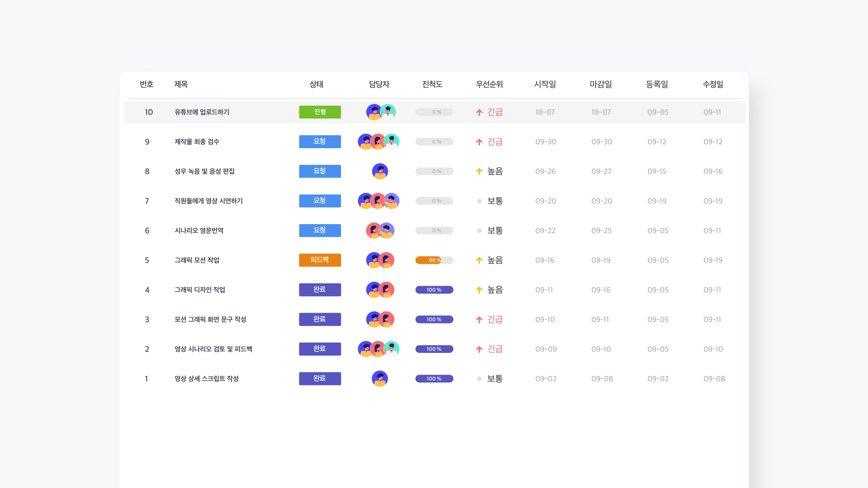Click the assignee avatars for task 7

click(x=379, y=201)
